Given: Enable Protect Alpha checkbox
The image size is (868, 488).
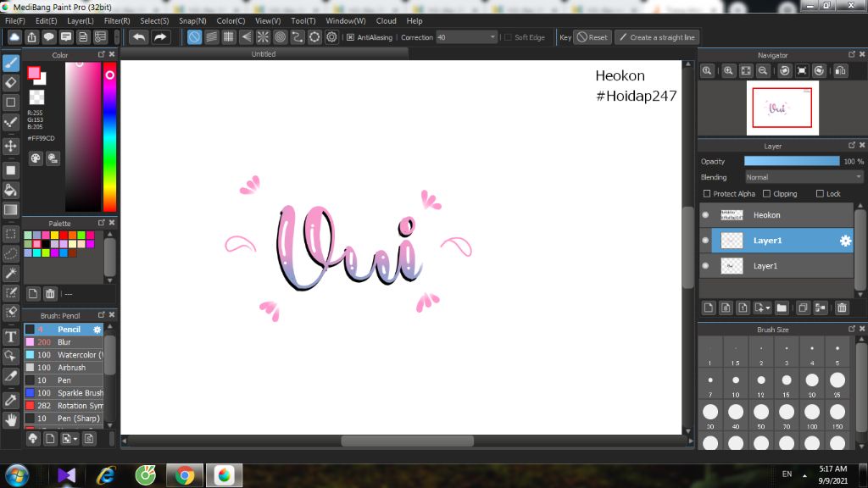Looking at the screenshot, I should tap(707, 194).
